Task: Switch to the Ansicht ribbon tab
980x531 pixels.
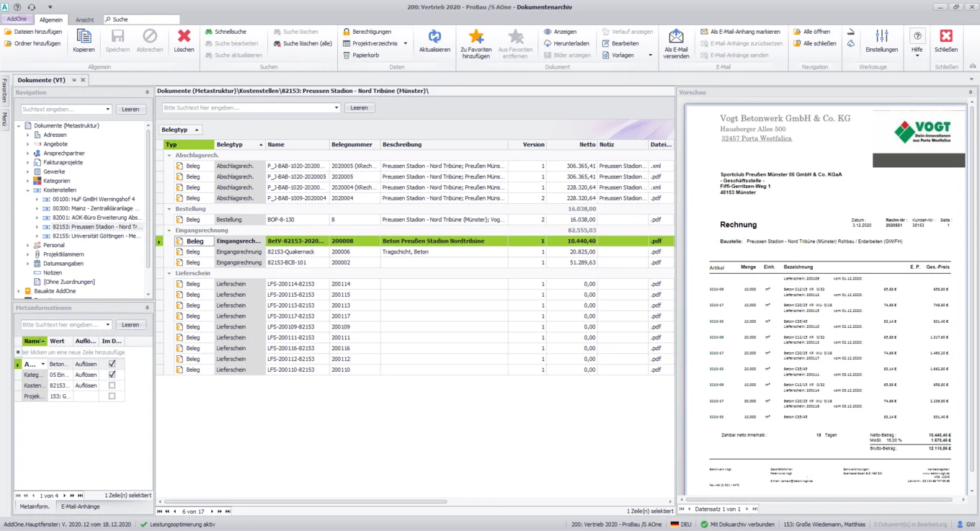Action: point(84,20)
